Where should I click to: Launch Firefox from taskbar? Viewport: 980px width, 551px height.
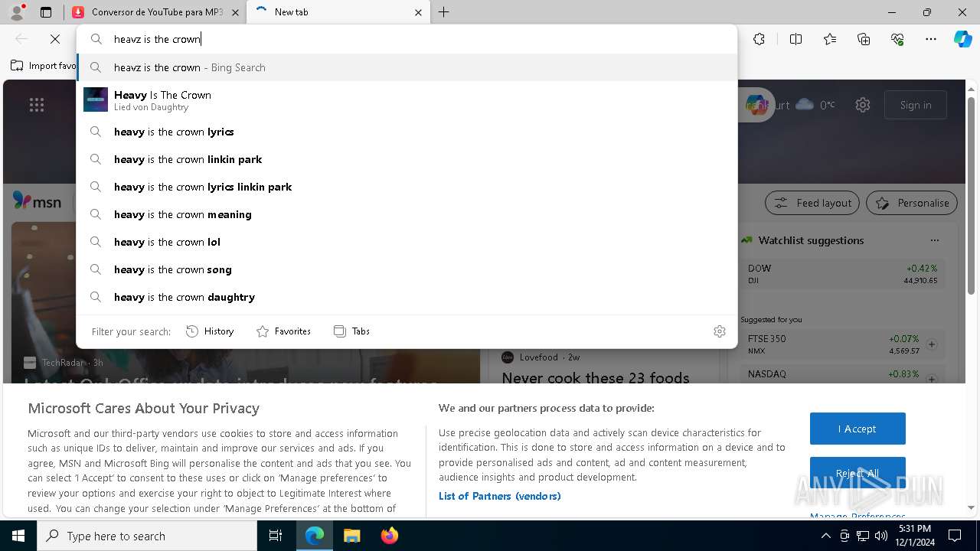pos(389,536)
